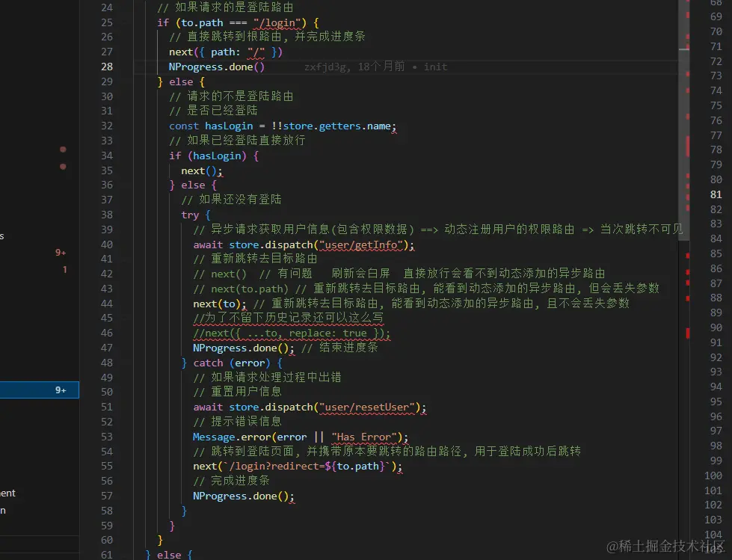
Task: Click the next() call on line 35
Action: click(x=199, y=170)
